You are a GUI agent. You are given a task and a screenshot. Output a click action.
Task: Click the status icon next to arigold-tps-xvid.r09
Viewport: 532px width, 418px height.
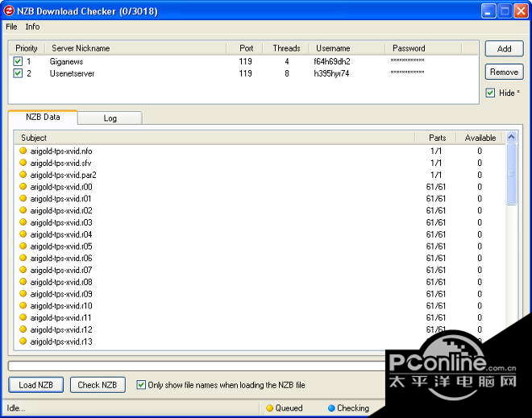(x=23, y=293)
